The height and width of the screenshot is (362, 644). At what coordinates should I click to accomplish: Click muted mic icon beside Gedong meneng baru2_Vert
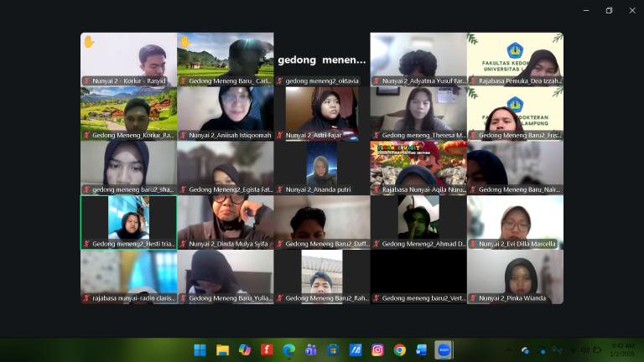[377, 298]
